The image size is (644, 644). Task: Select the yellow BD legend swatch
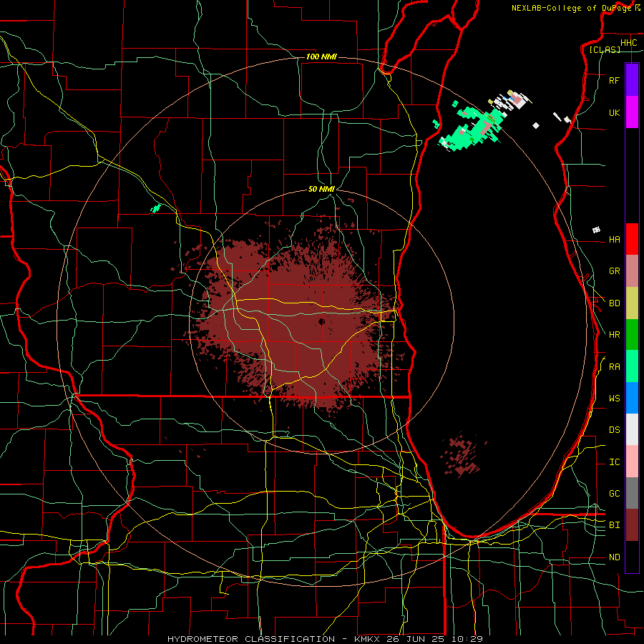(632, 303)
